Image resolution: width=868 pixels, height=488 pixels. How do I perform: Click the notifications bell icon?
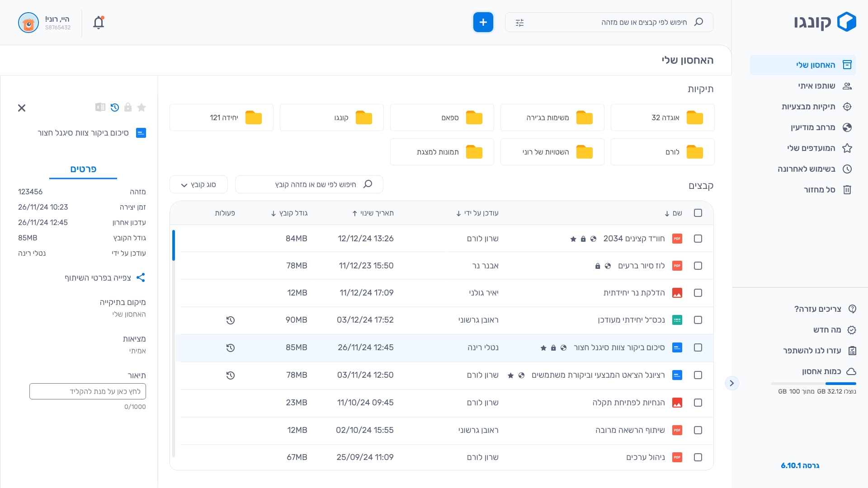99,23
